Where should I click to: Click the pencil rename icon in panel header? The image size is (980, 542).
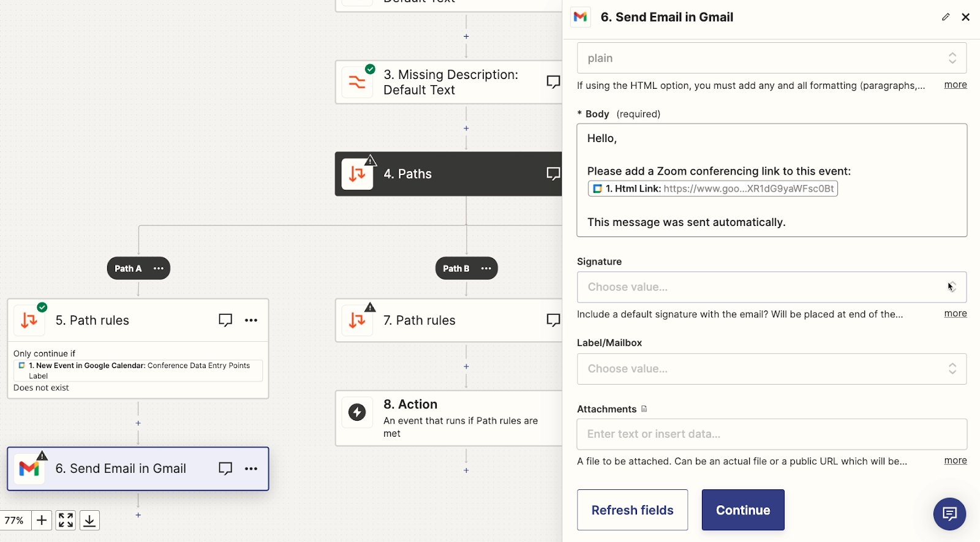pyautogui.click(x=946, y=17)
